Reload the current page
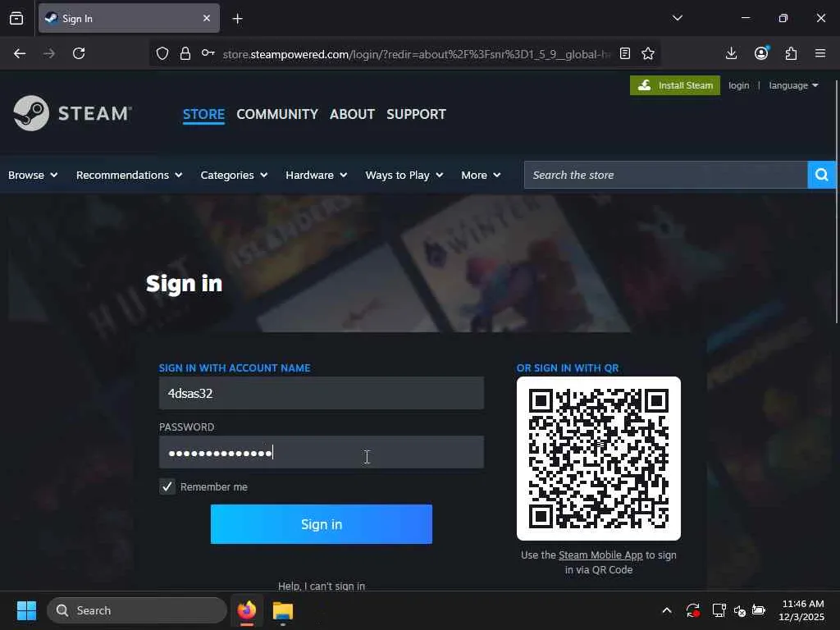 pyautogui.click(x=79, y=53)
